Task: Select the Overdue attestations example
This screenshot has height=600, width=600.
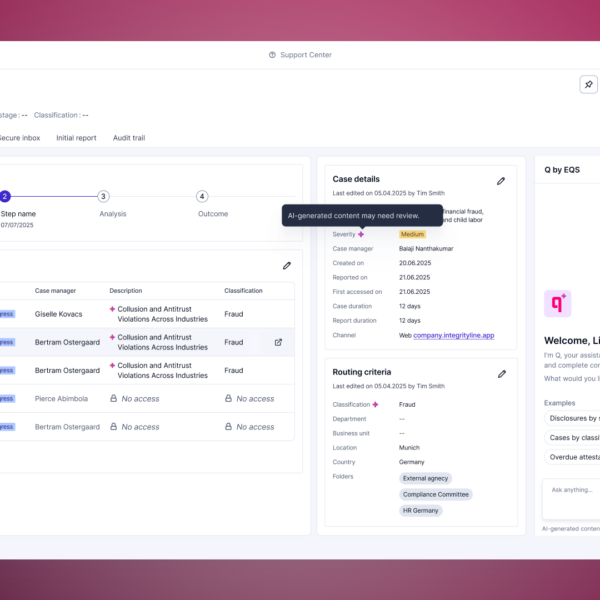Action: pyautogui.click(x=572, y=457)
